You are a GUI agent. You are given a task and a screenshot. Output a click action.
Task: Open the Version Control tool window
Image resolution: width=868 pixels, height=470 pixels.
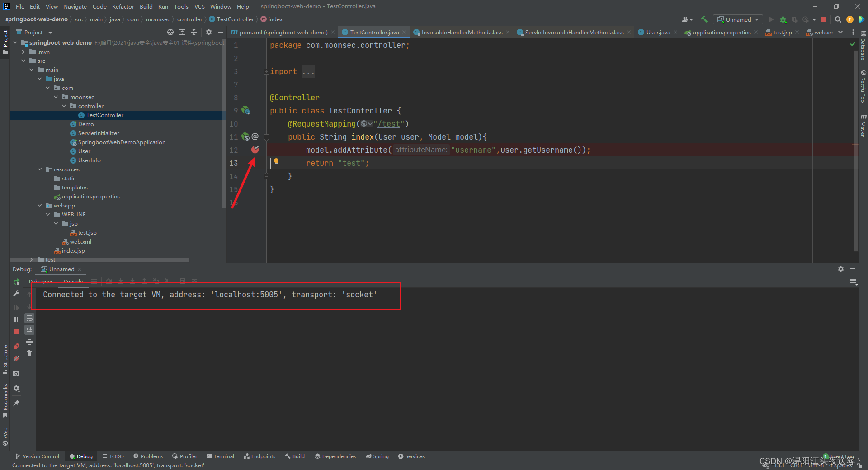point(37,456)
